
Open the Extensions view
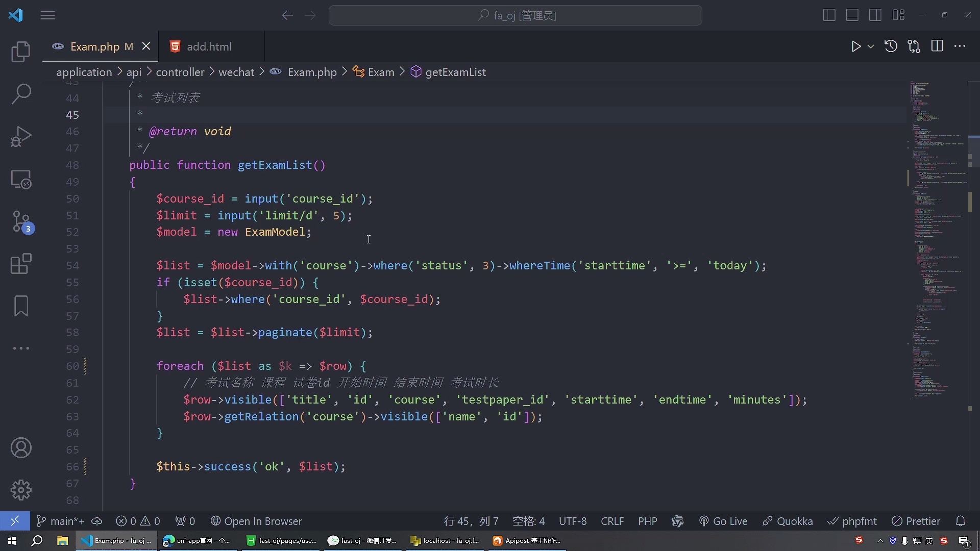coord(21,264)
